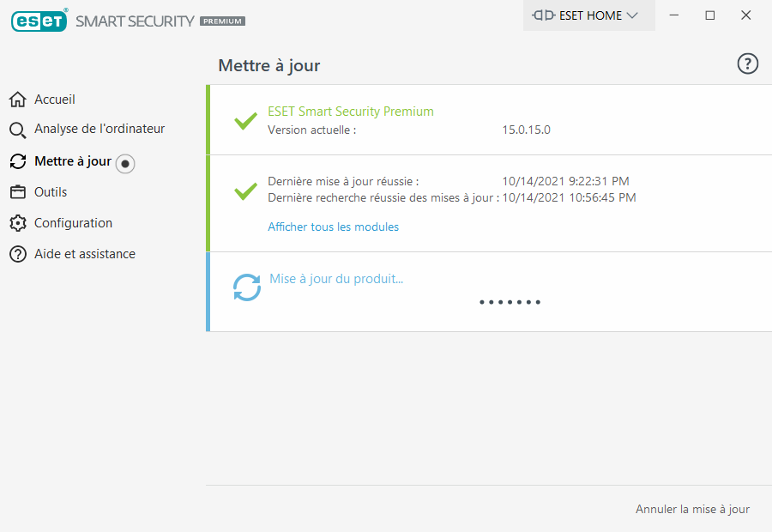This screenshot has height=532, width=772.
Task: Click Dernière recherche réussie des mises à jour label
Action: pyautogui.click(x=383, y=198)
